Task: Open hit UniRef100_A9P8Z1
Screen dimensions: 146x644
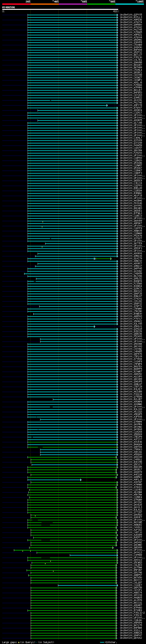Action: (131, 35)
